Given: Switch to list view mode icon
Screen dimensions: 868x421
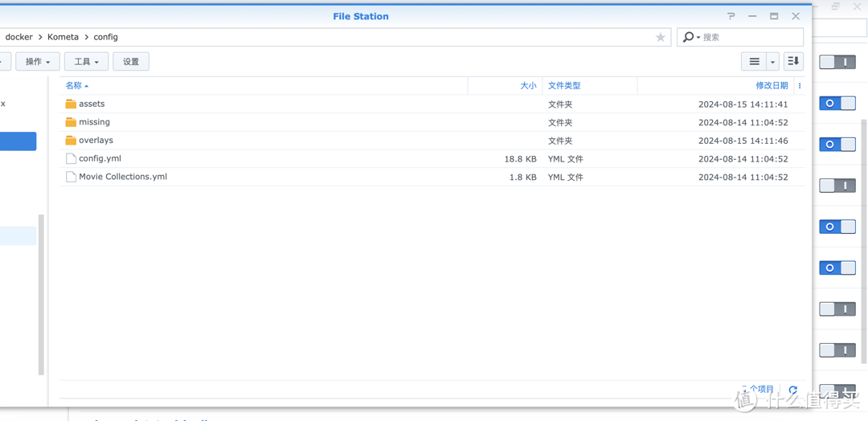Looking at the screenshot, I should coord(754,62).
